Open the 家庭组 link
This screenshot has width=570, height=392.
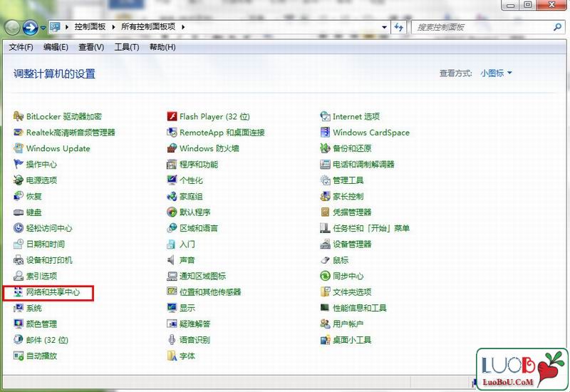click(191, 197)
